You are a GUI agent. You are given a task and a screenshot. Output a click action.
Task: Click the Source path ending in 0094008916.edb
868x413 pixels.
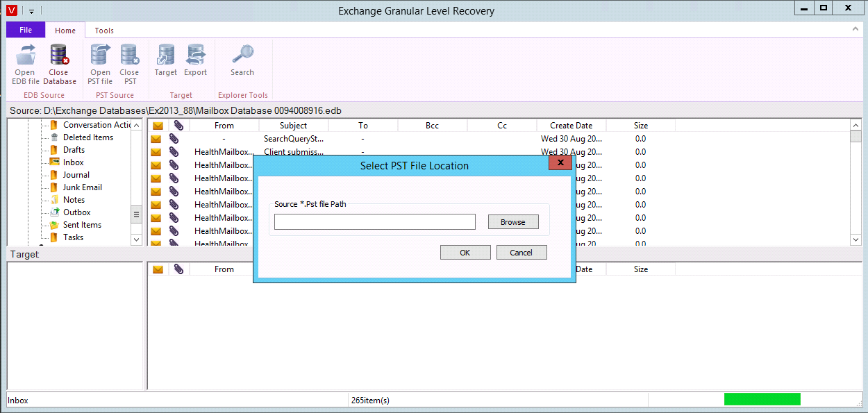point(176,111)
